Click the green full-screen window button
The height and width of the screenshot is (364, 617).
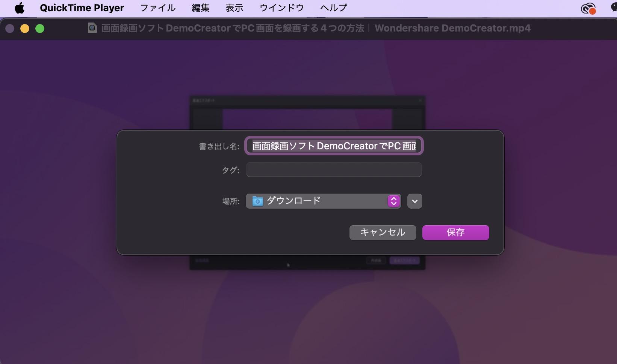coord(40,29)
